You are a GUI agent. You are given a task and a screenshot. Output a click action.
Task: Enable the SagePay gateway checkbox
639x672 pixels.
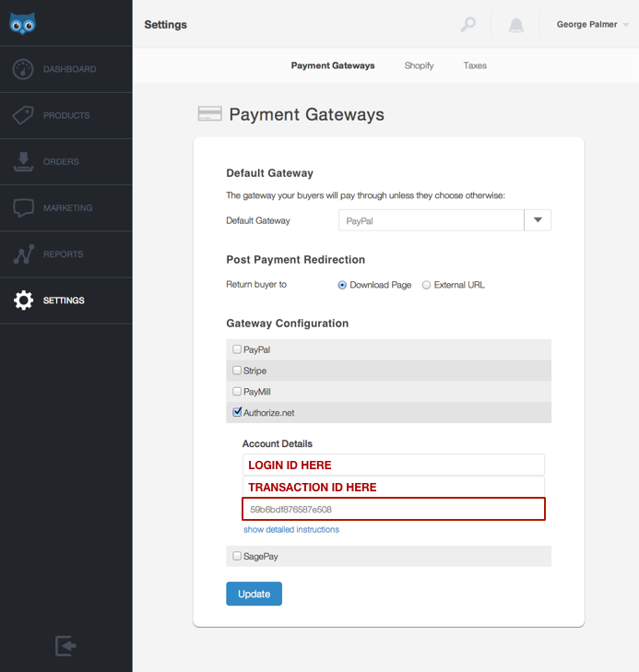click(x=237, y=556)
